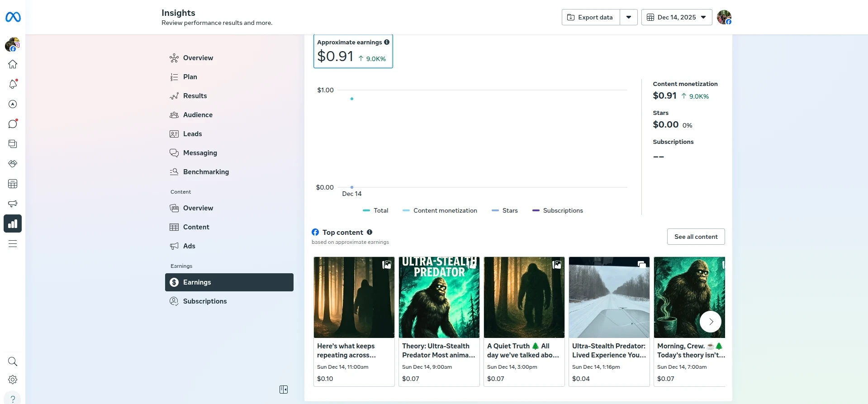Open the Dec 14, 2025 date picker
Screen dimensions: 868x404
coord(677,17)
